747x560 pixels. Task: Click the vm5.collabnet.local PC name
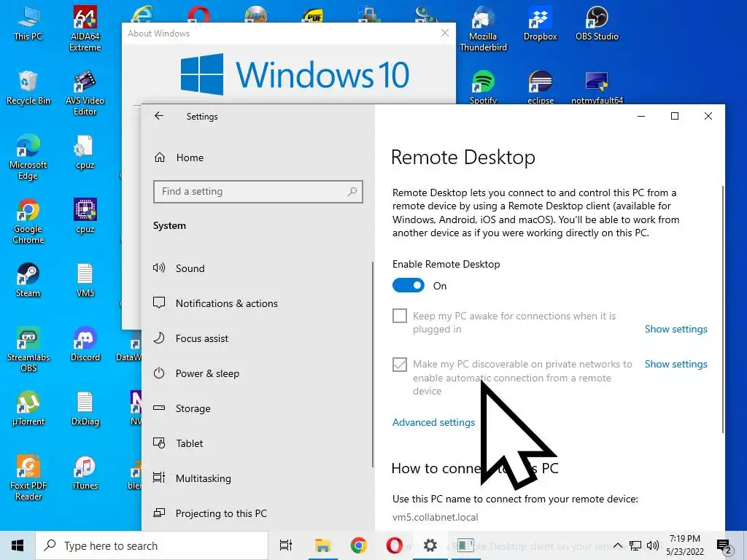pos(436,517)
